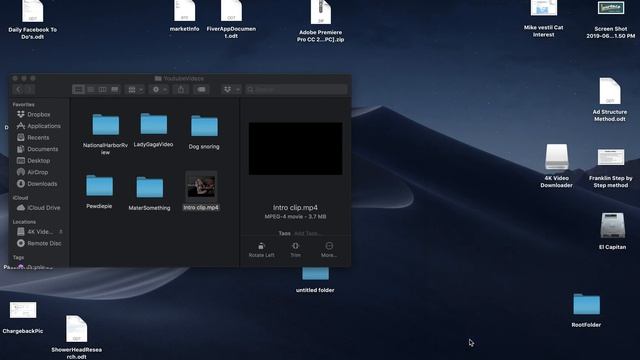The height and width of the screenshot is (360, 640).
Task: Open the group-by arrangement dropdown
Action: [135, 89]
